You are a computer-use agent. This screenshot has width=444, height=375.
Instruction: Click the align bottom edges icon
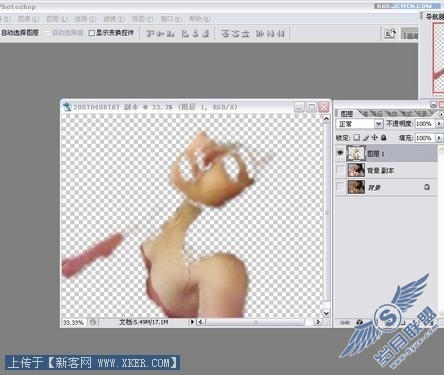tap(171, 33)
